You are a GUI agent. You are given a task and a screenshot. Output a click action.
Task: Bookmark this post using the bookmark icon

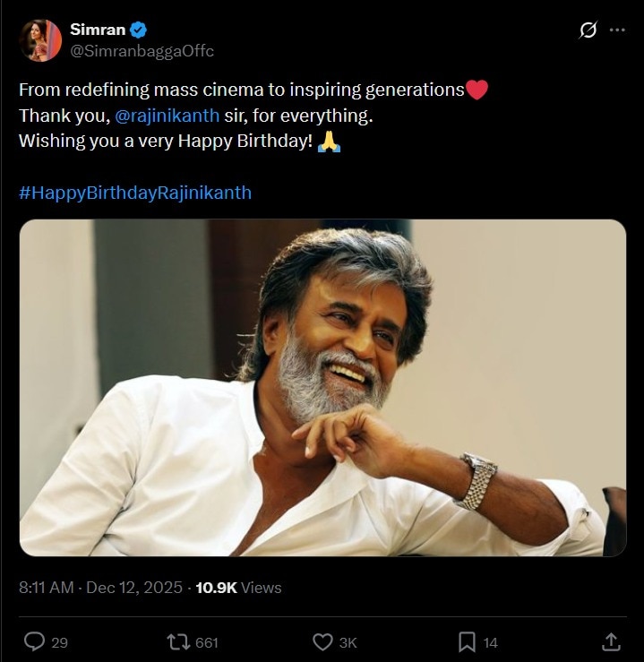(x=467, y=641)
